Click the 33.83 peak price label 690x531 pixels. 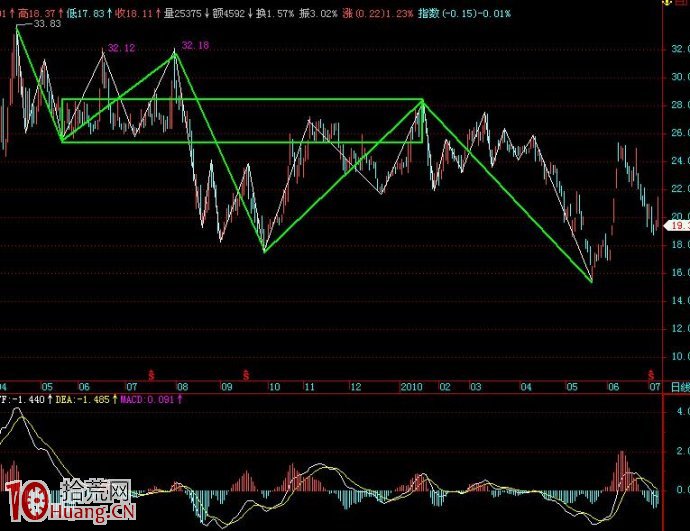[47, 24]
